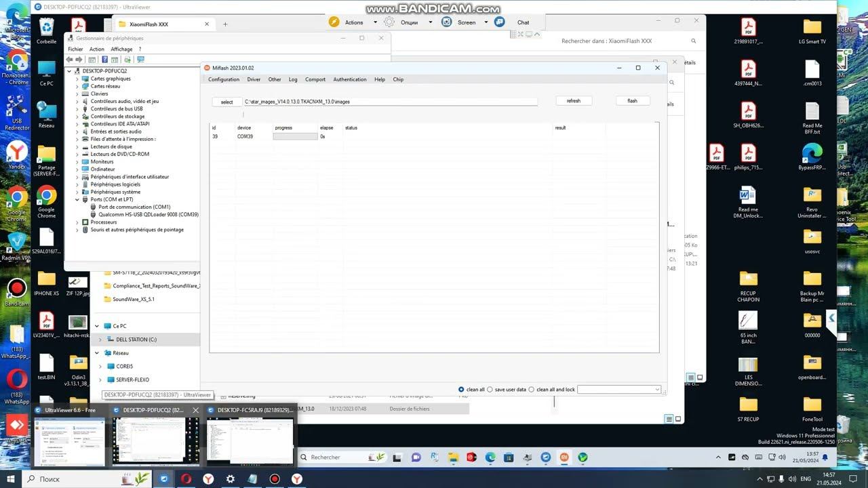Select COREI5 under Réseau in Explorer
The width and height of the screenshot is (868, 488).
(x=124, y=366)
